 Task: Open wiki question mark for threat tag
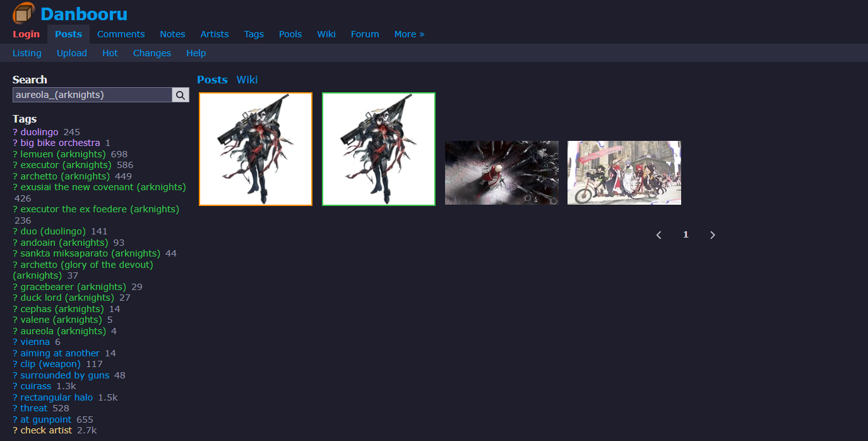(15, 408)
